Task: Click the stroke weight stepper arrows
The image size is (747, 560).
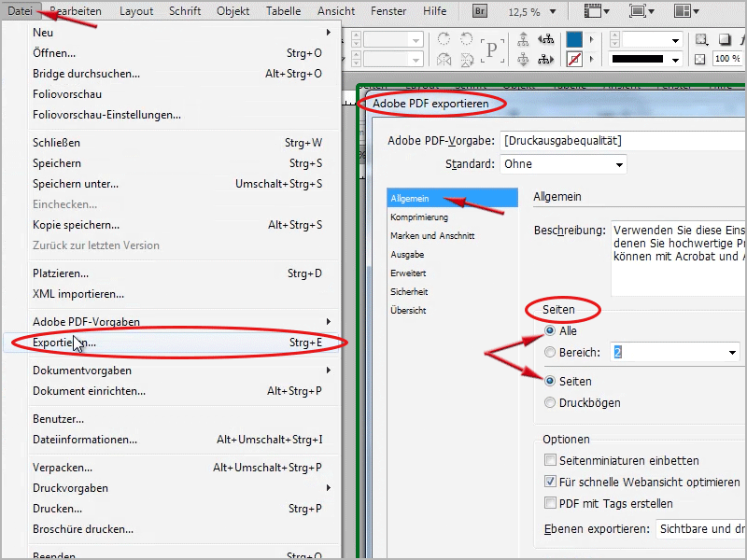Action: click(614, 39)
